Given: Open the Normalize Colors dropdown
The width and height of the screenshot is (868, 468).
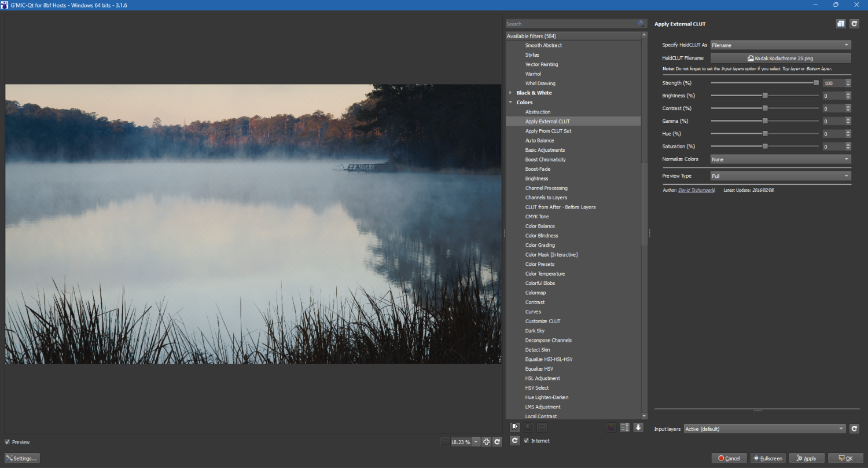Looking at the screenshot, I should tap(780, 159).
